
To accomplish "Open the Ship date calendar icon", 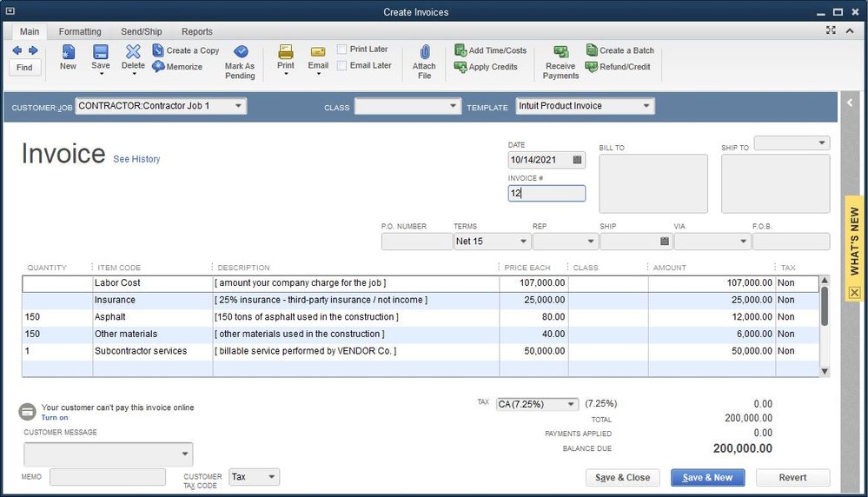I will (x=665, y=242).
